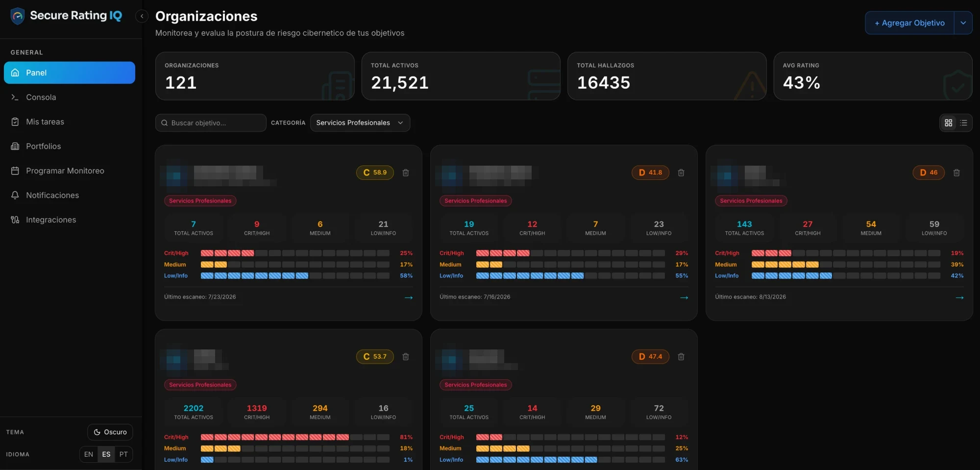Click the Crit/High 25% progress bar
Viewport: 980px width, 470px height.
295,253
